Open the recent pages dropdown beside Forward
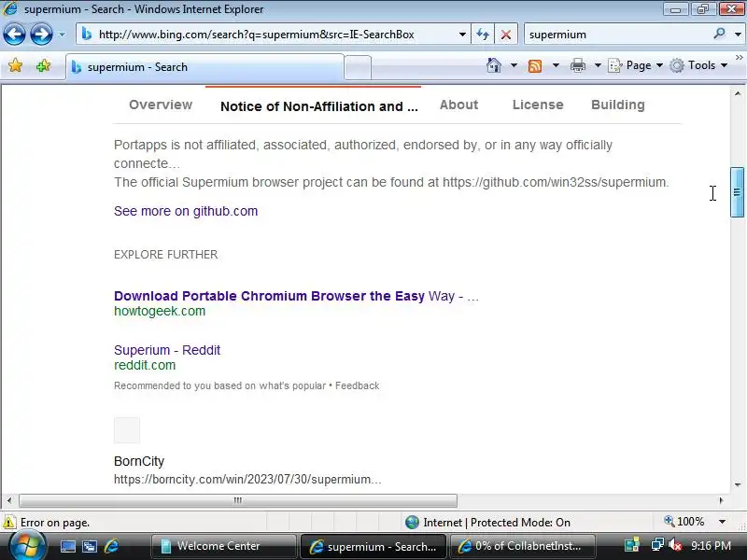Screen dimensions: 747x560 coord(62,35)
